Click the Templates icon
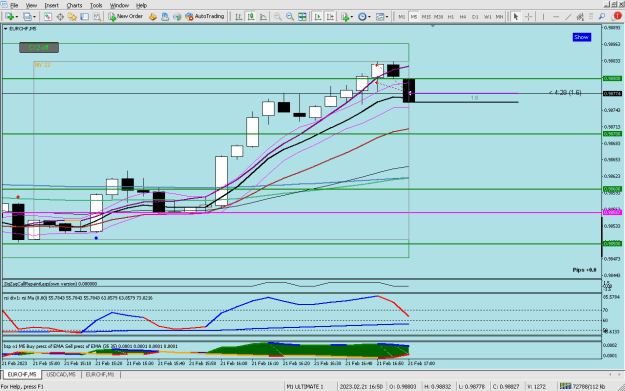The image size is (625, 391). click(x=380, y=17)
